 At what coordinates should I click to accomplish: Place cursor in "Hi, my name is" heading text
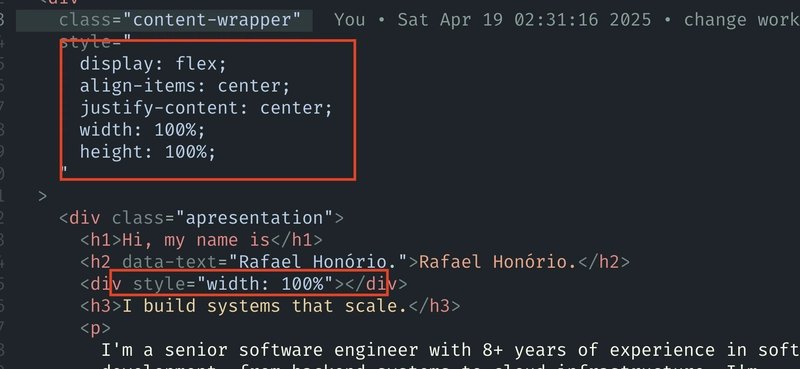[x=195, y=240]
